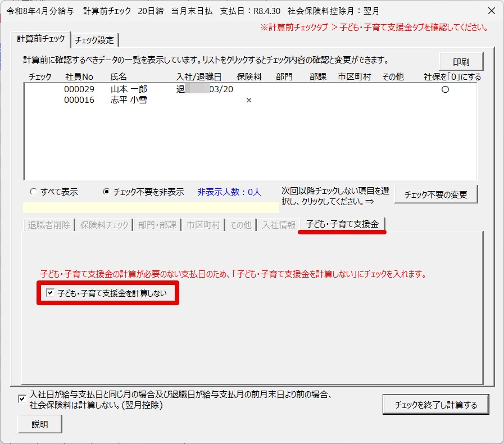Select the 計算前チェック tab
Viewport: 504px width, 444px height.
41,39
